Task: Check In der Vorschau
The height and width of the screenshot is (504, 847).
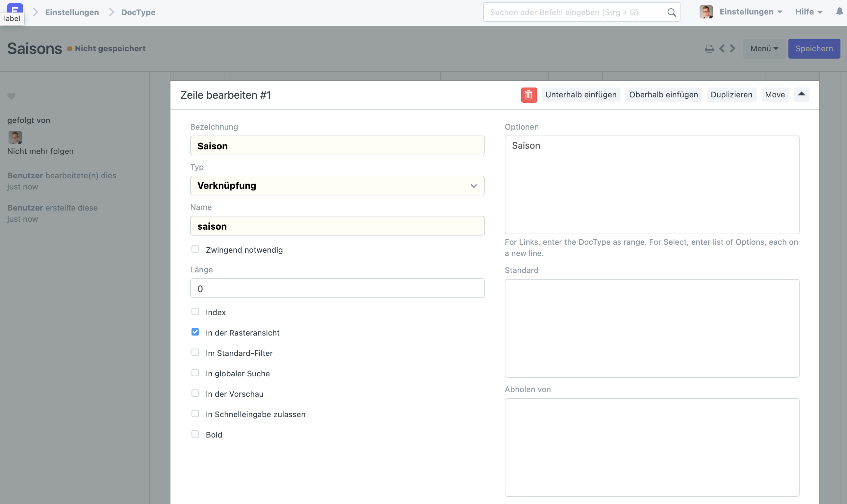Action: 195,393
